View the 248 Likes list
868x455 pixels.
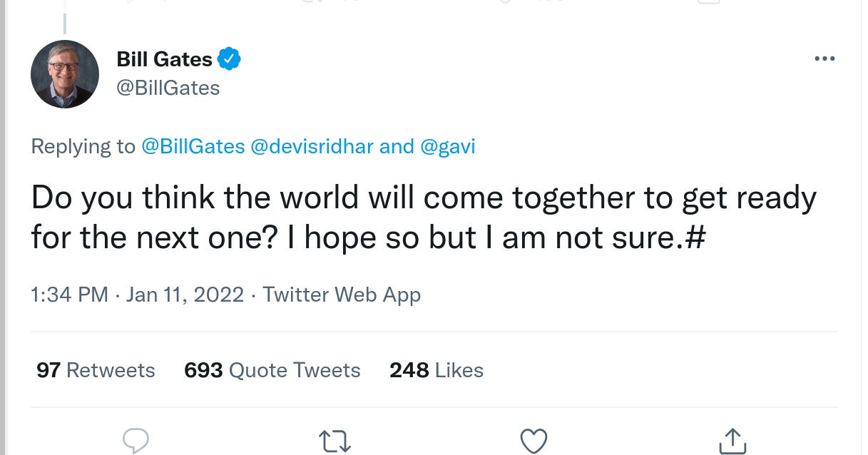436,370
